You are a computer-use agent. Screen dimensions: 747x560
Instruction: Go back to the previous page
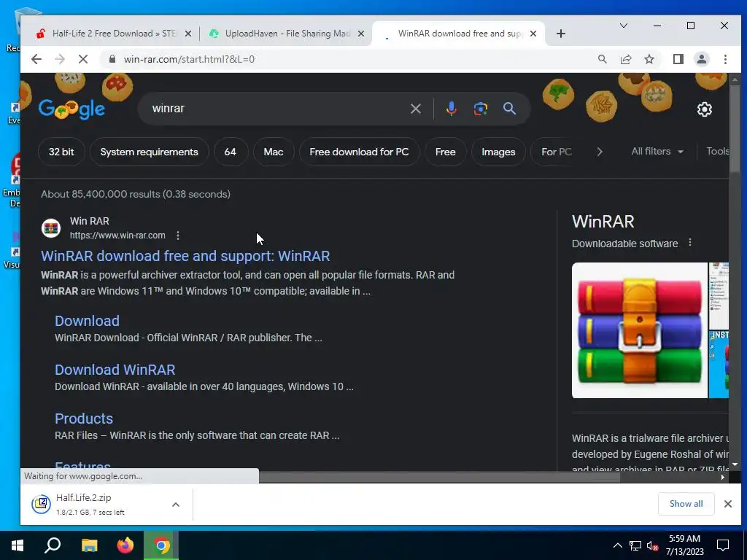coord(36,59)
